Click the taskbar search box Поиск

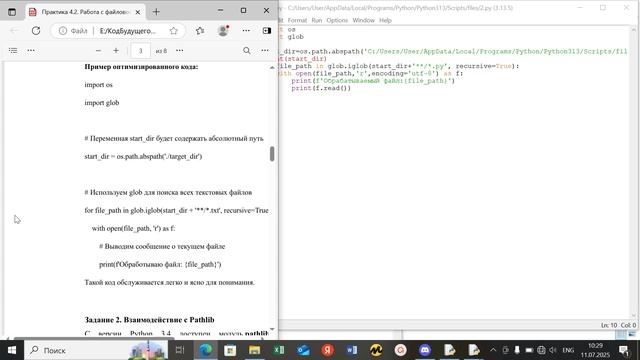(96, 350)
